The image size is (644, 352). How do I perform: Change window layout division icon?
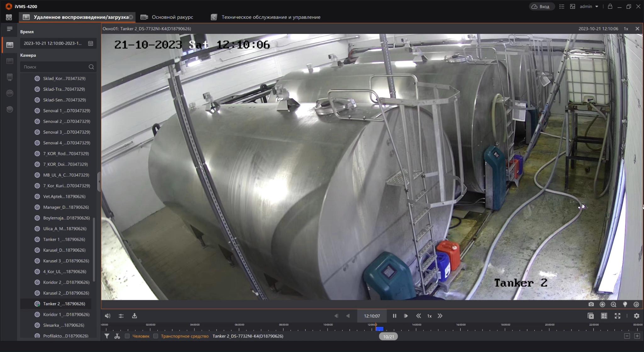(x=604, y=316)
